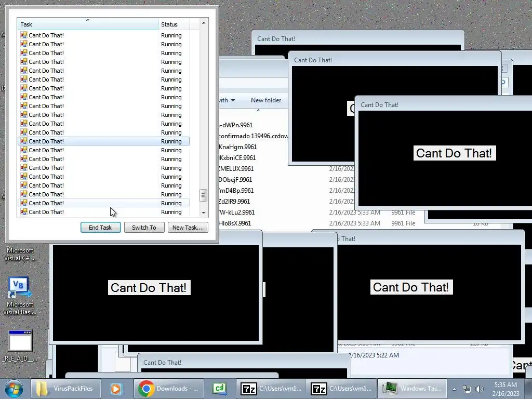The width and height of the screenshot is (532, 399).
Task: Click End Task in Task Manager
Action: [x=100, y=228]
